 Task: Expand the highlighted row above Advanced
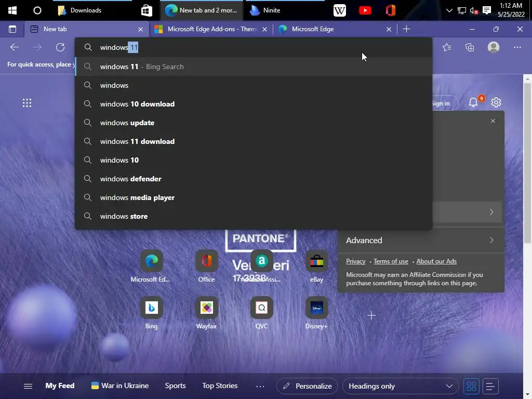(x=468, y=212)
